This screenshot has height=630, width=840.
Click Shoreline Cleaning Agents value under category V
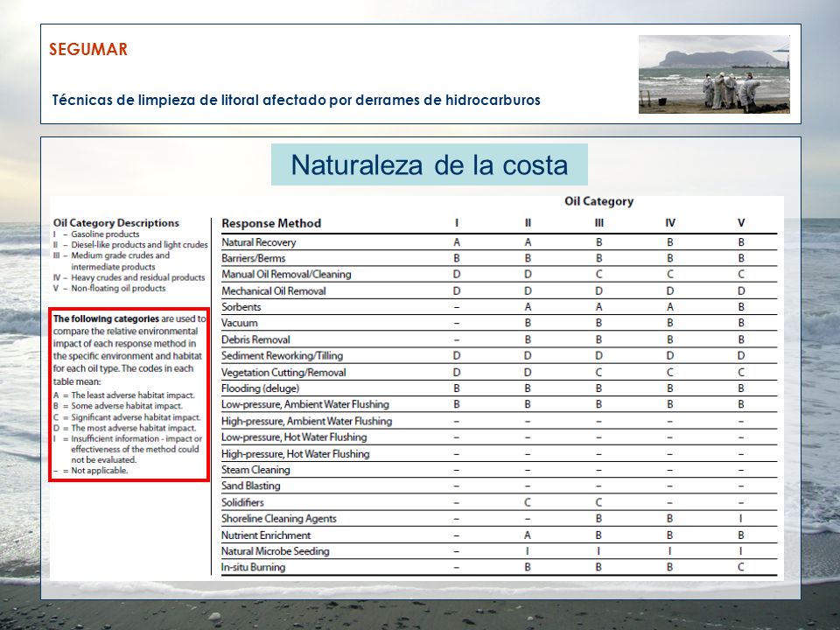(741, 519)
